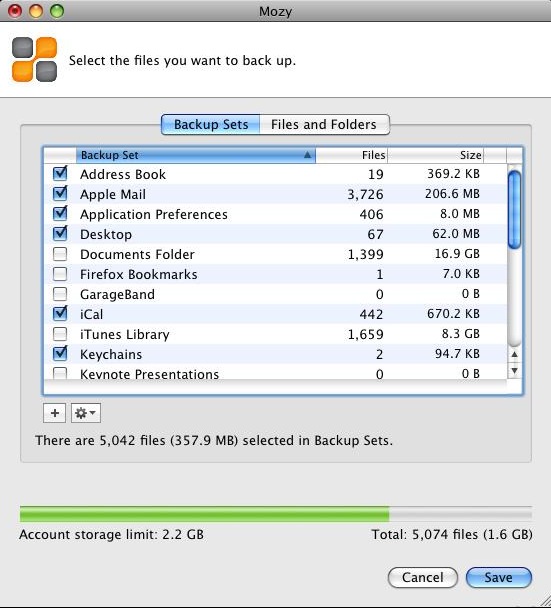
Task: Select the iCal row name
Action: tap(92, 314)
